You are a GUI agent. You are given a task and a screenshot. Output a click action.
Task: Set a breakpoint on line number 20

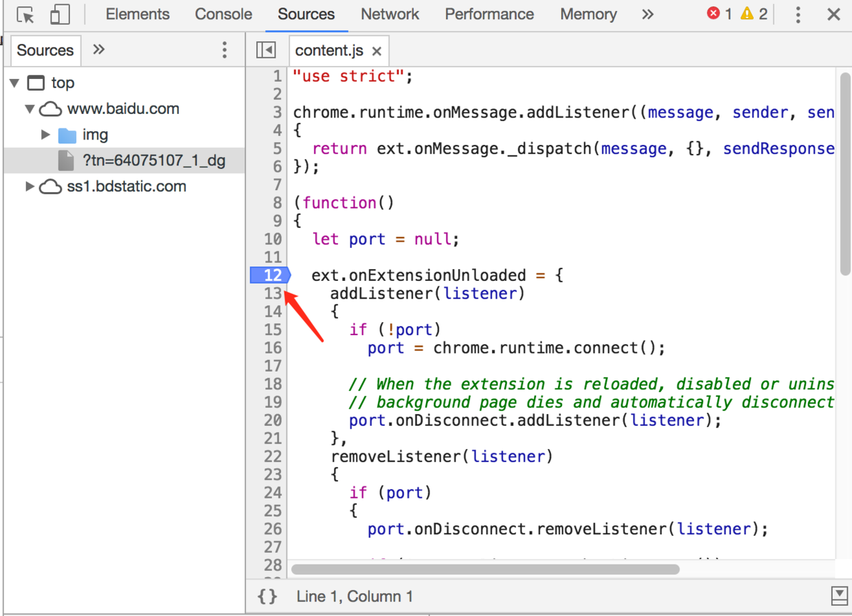[x=273, y=420]
